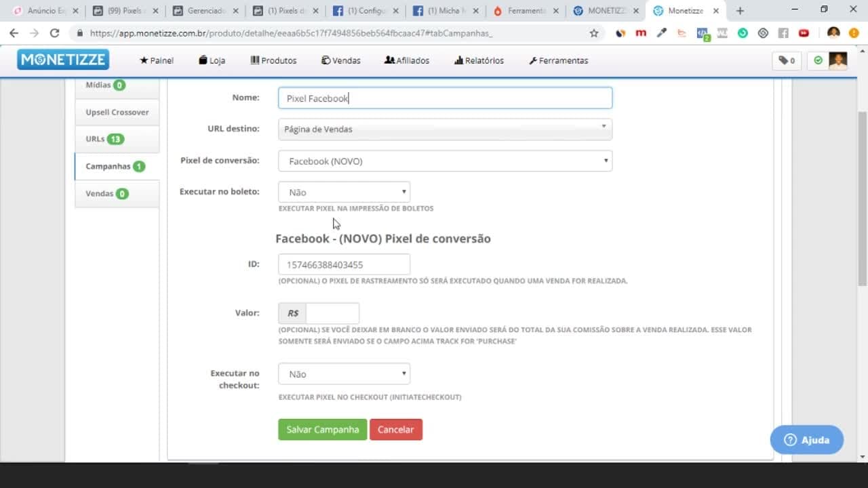Click the Salvar Campanha button
The image size is (868, 488).
point(322,429)
